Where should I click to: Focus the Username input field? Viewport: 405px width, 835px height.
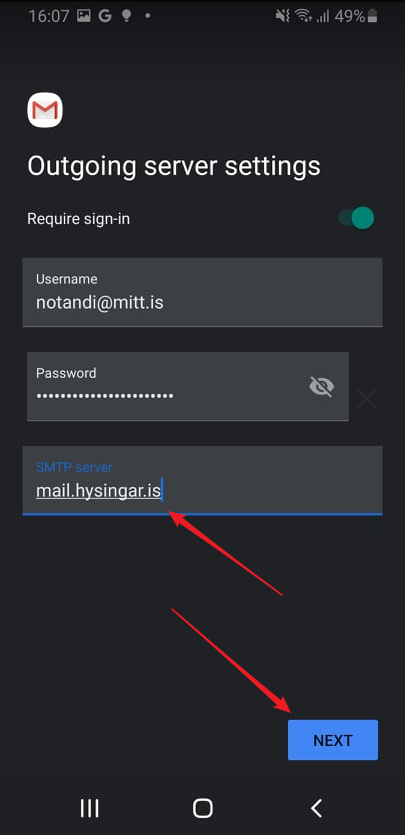202,292
